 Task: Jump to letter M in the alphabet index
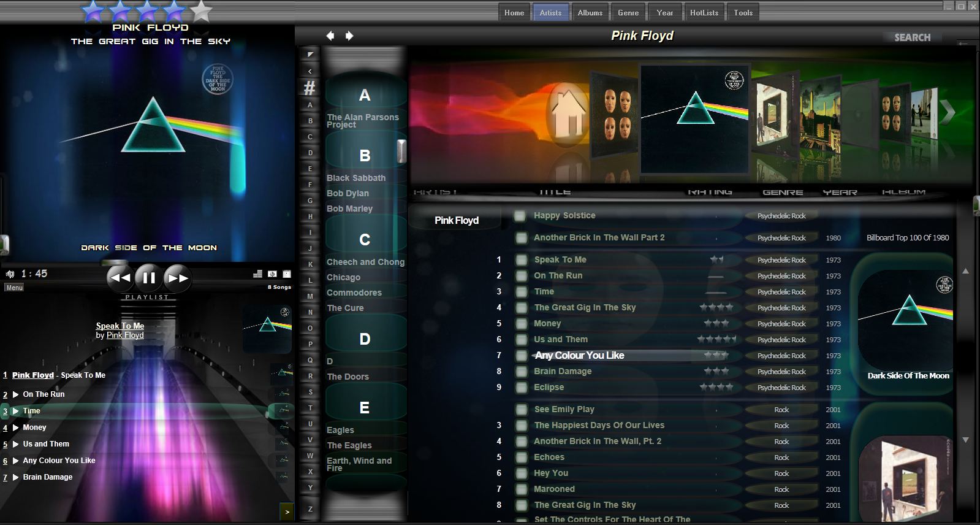pos(310,296)
